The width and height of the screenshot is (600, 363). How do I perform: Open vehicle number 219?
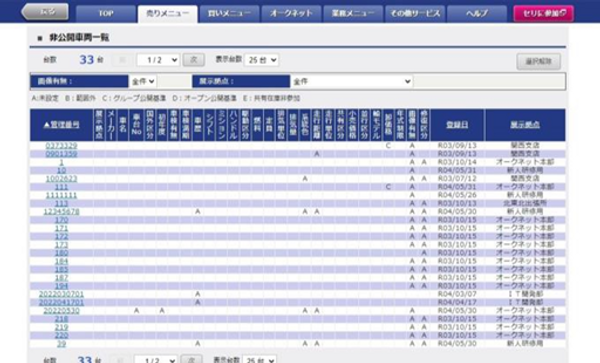coord(61,327)
